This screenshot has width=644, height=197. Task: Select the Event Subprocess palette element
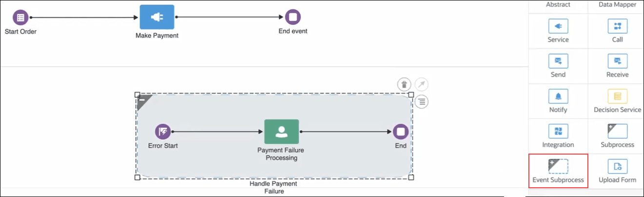558,167
